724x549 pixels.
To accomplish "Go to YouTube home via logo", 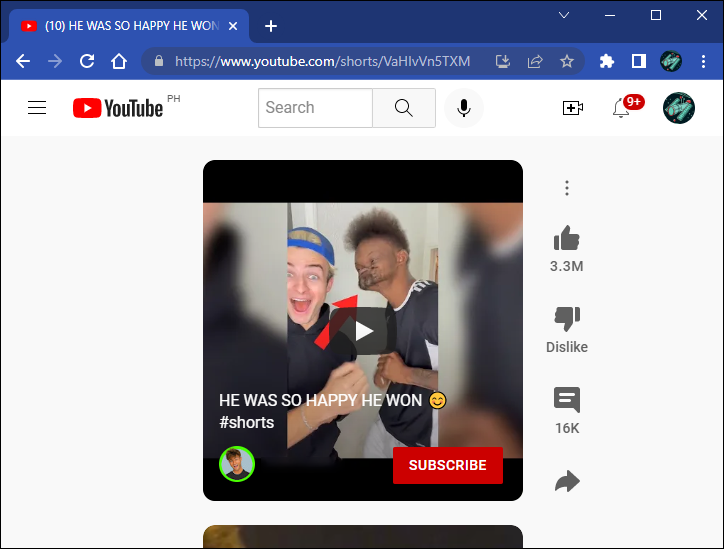I will [x=118, y=108].
